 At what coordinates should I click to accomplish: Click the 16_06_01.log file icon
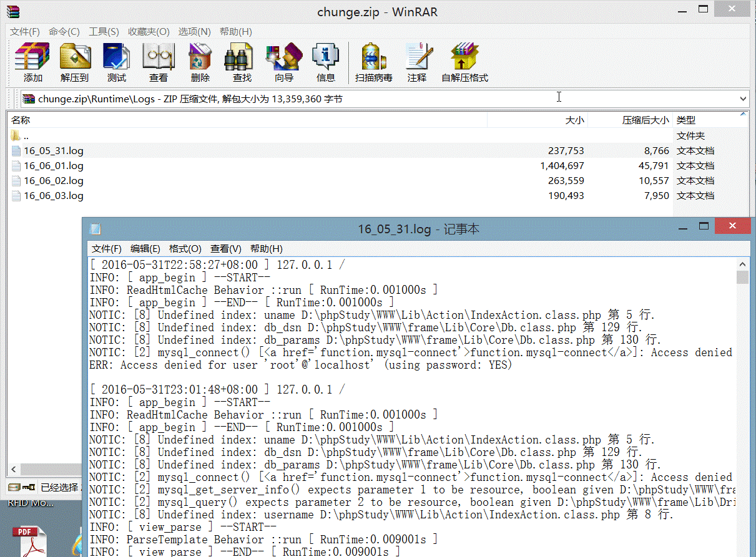click(x=16, y=165)
